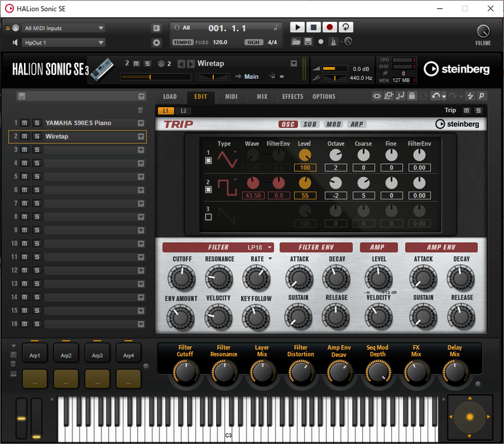Click the speaker output icon
Viewport: 504px width, 444px height.
[x=14, y=42]
